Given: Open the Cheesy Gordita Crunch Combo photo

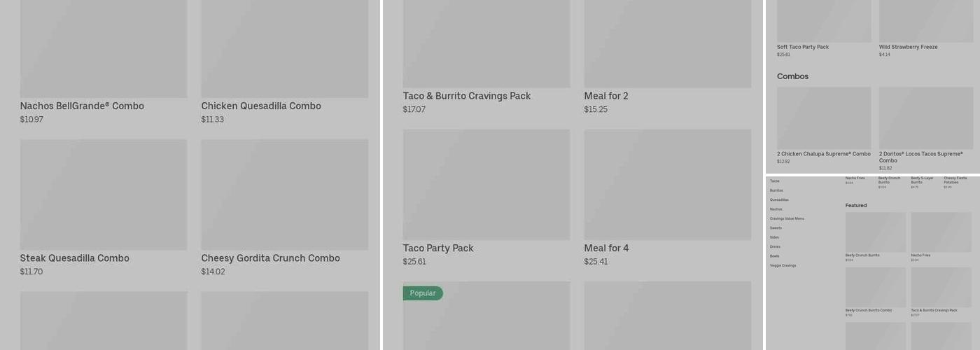Looking at the screenshot, I should tap(284, 194).
